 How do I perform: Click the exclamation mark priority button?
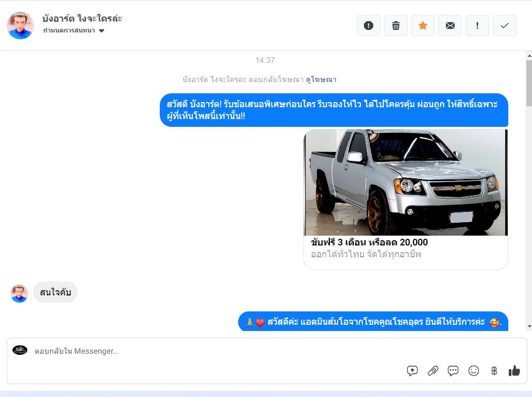[x=477, y=26]
